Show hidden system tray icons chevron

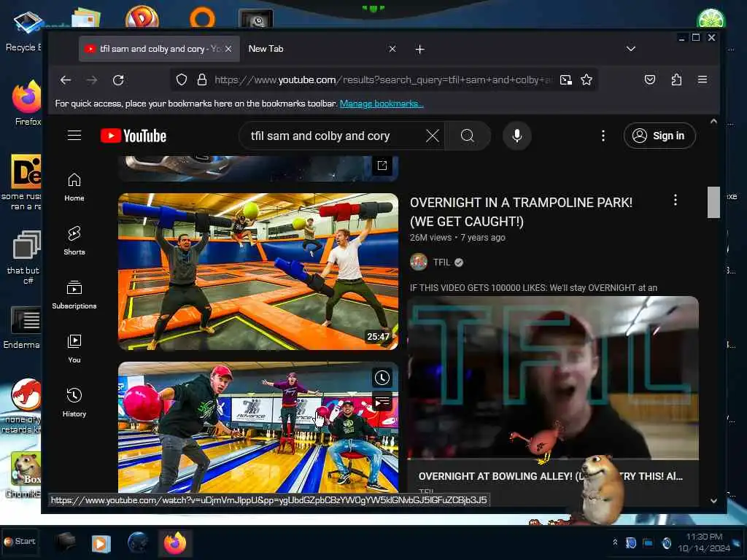(x=615, y=542)
